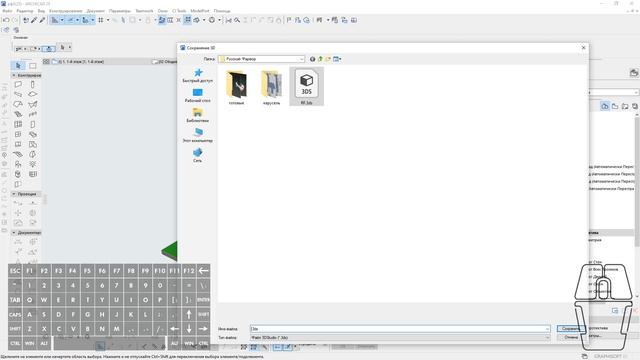Switch Navigator to the Publisher Sets icon
Screen dimensions: 640x360
click(635, 106)
